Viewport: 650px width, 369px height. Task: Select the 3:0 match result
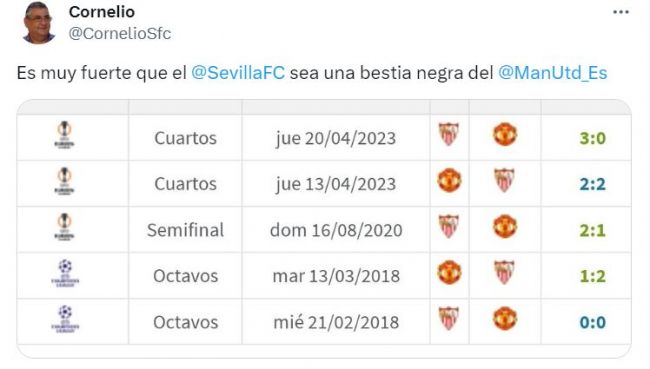[x=592, y=138]
